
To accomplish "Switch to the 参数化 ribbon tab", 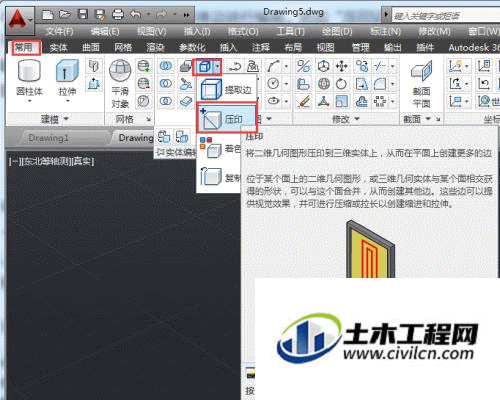I will point(192,48).
